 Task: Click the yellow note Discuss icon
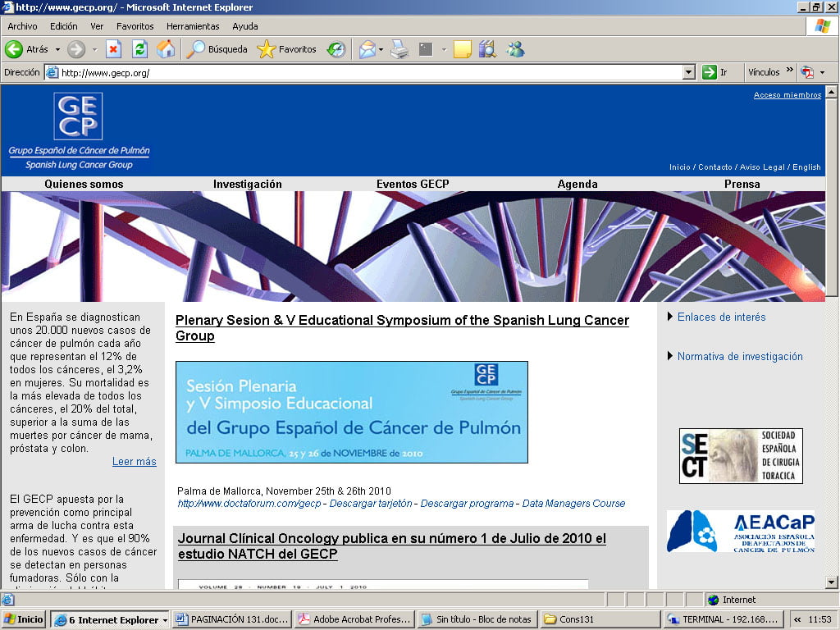tap(462, 49)
